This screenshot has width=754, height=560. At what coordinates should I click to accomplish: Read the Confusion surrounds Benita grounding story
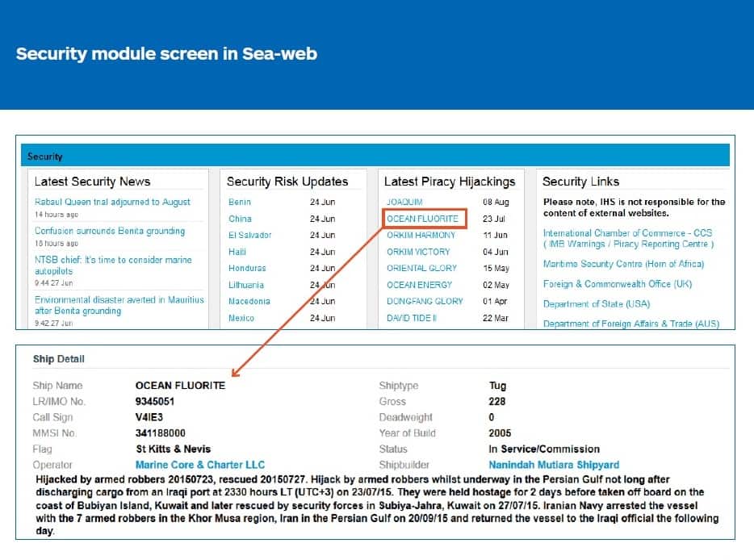coord(110,231)
